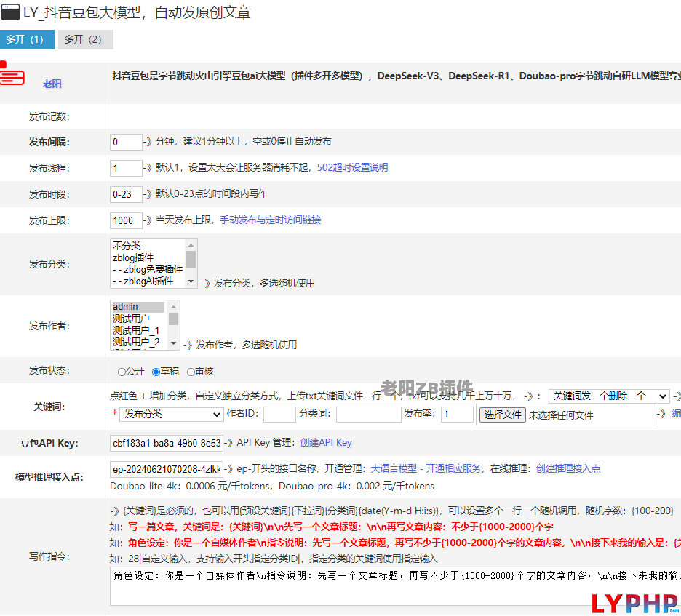The width and height of the screenshot is (681, 616).
Task: Select 测试用户_2 in author list
Action: [136, 342]
